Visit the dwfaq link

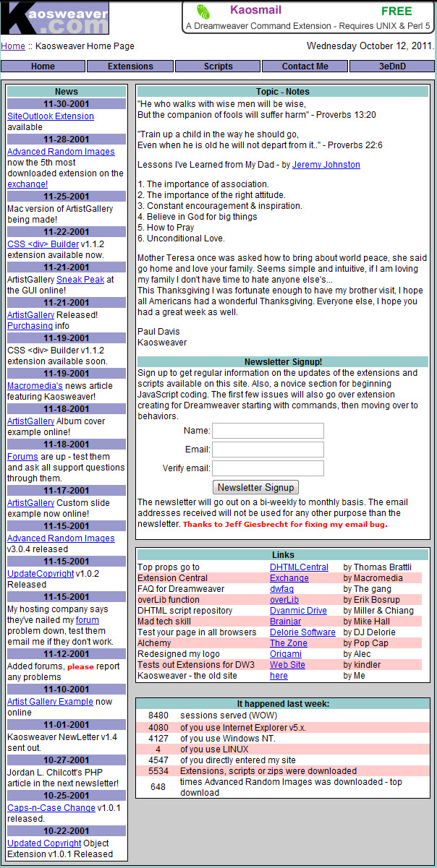tap(282, 589)
